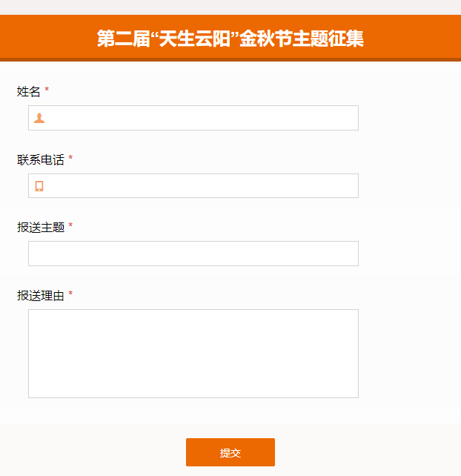Click the gray strip above the orange header
Screen dimensions: 461x476
pyautogui.click(x=230, y=7)
